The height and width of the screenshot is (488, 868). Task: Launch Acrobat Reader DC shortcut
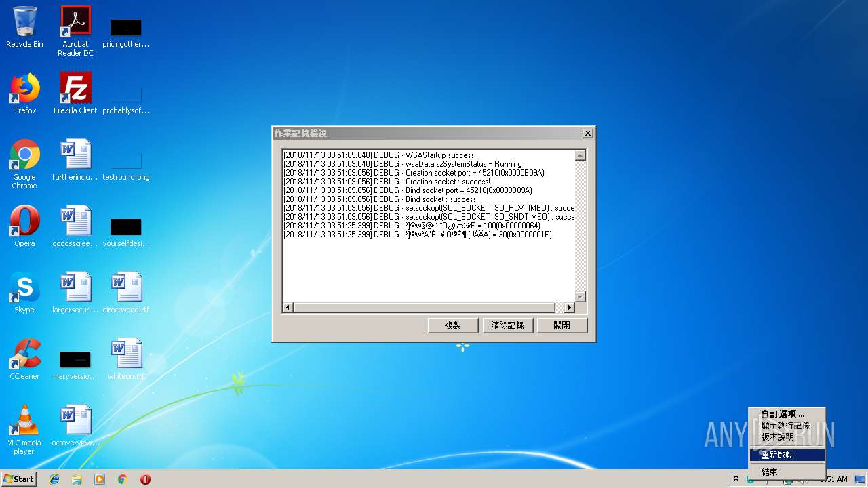point(75,30)
